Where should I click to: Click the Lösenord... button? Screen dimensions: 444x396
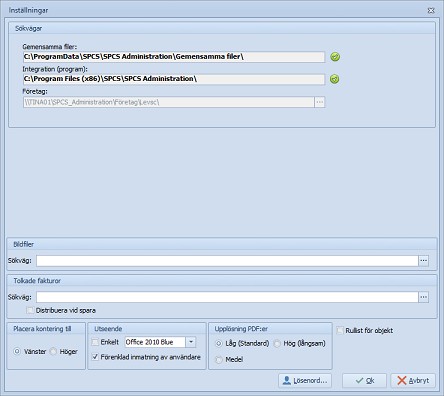coord(305,380)
